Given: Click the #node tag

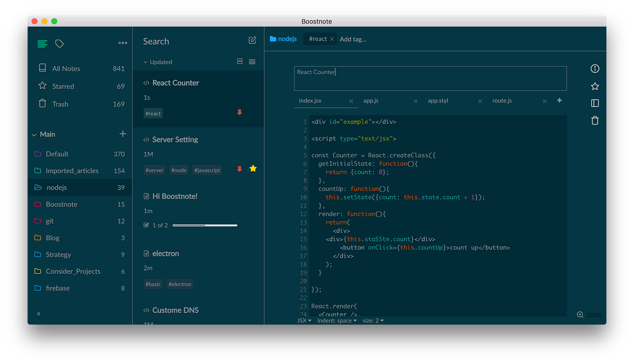Looking at the screenshot, I should (179, 170).
